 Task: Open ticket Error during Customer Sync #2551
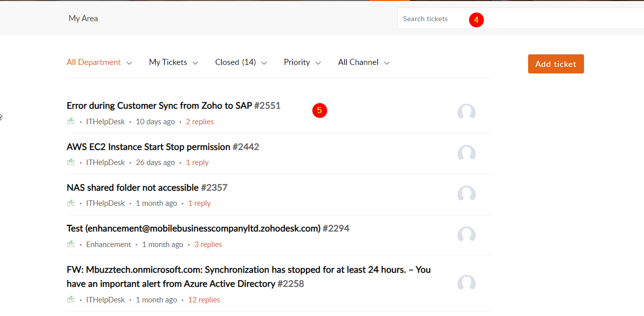click(173, 106)
